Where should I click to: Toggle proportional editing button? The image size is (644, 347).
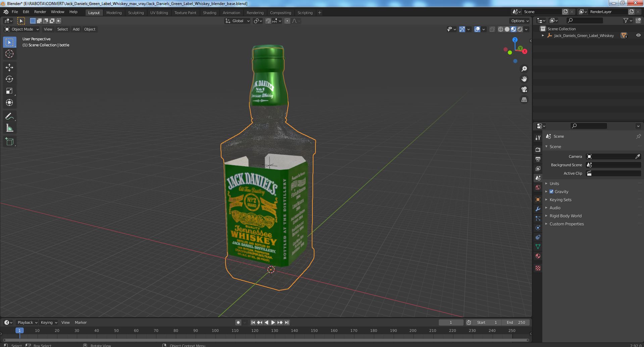287,21
